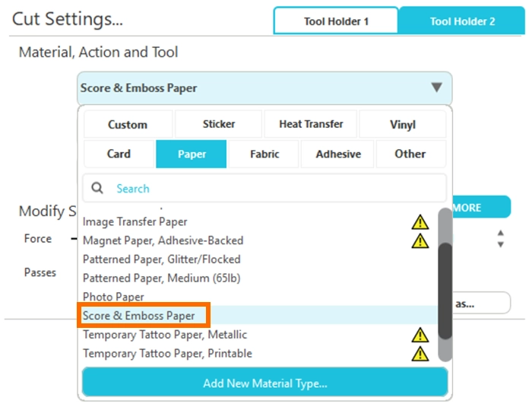Click the material Search field
Image resolution: width=532 pixels, height=404 pixels.
pos(274,188)
